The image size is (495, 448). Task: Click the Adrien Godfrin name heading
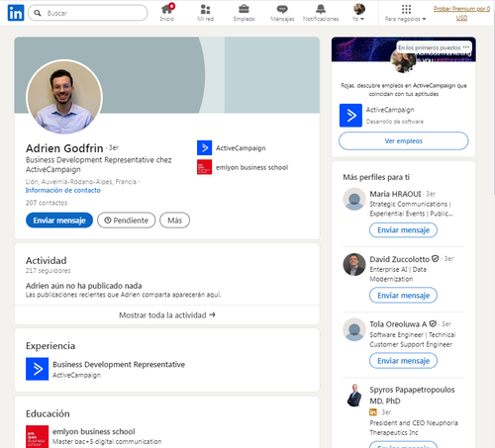pos(64,148)
